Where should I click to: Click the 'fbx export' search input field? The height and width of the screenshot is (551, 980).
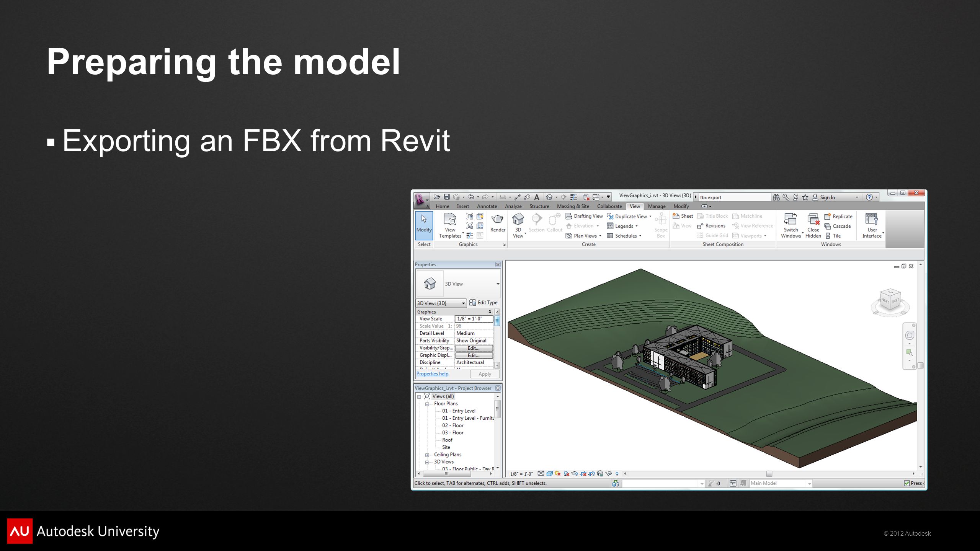(x=734, y=197)
